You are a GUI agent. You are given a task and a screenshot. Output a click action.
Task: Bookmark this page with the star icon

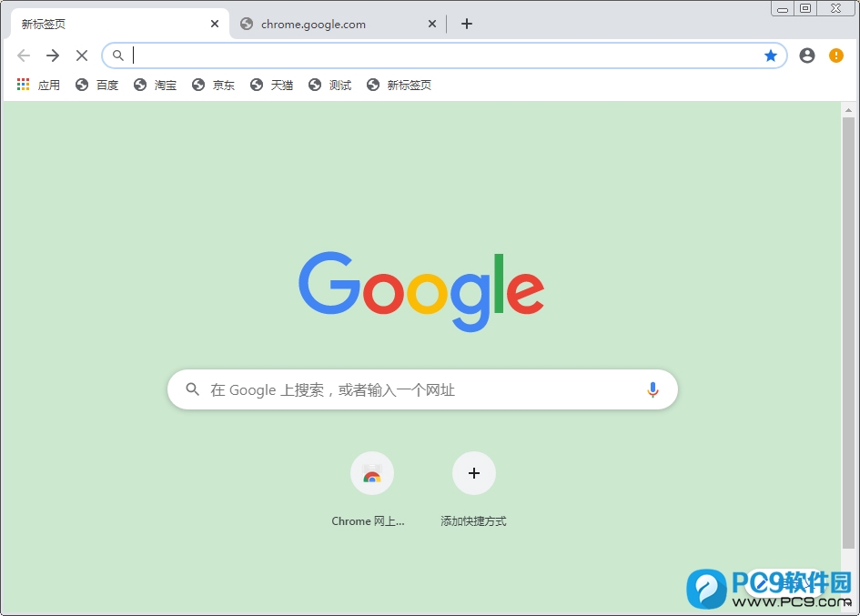(771, 56)
